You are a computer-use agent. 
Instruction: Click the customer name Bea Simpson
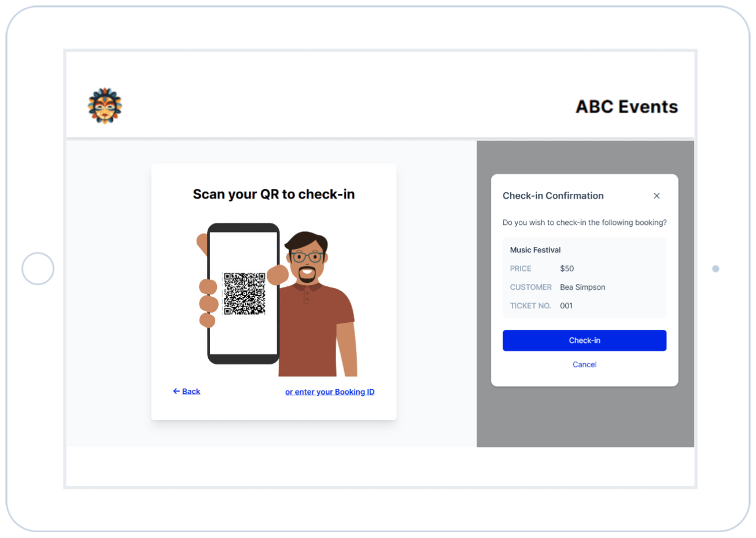(x=582, y=287)
